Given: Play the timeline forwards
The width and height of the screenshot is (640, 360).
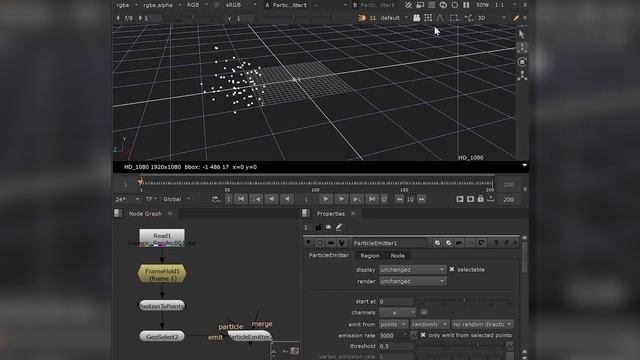Looking at the screenshot, I should coord(325,199).
